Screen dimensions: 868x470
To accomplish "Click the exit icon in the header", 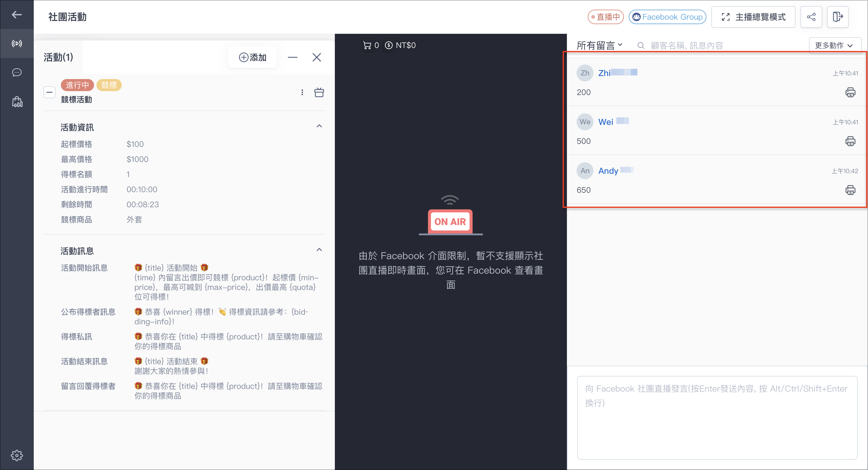I will [838, 17].
